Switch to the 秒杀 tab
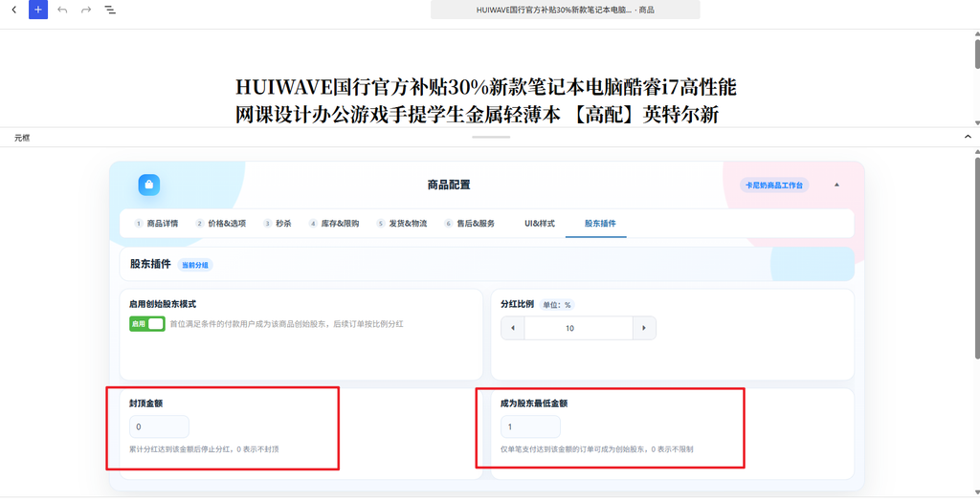The image size is (980, 501). click(278, 224)
